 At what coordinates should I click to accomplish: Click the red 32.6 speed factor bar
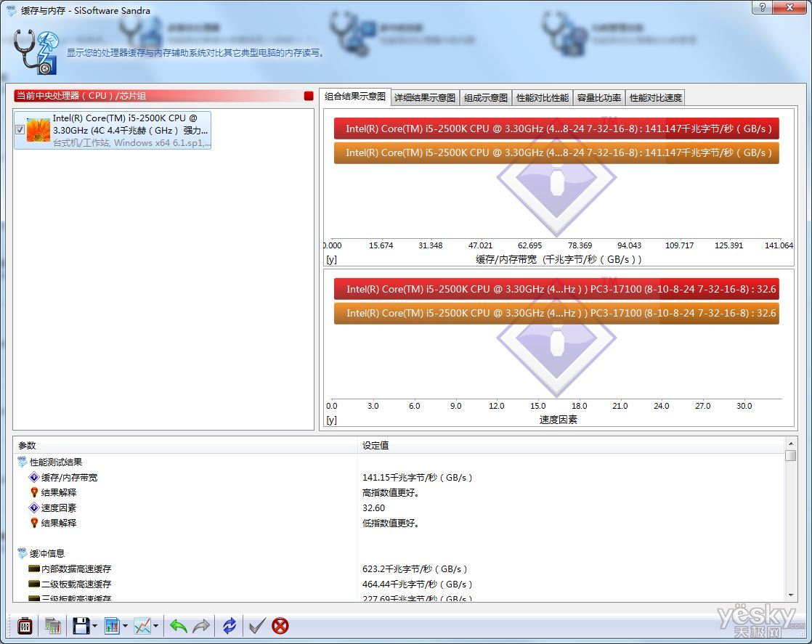[x=556, y=289]
